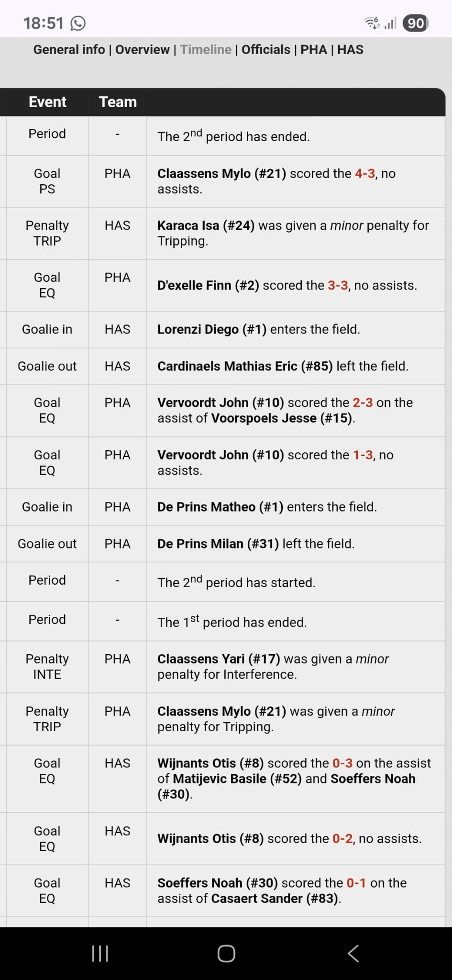
Task: Tap the battery level indicator
Action: (x=416, y=23)
